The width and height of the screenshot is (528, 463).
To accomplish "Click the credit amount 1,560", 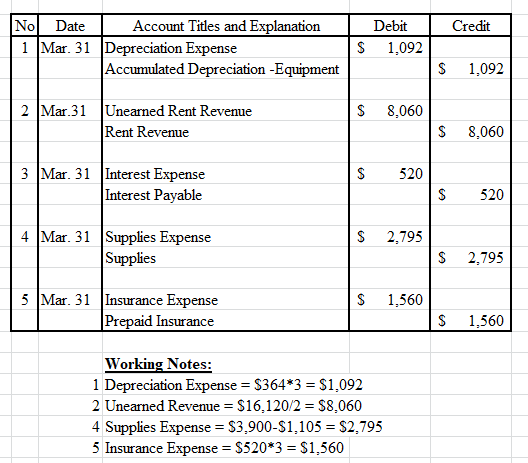I will 471,321.
